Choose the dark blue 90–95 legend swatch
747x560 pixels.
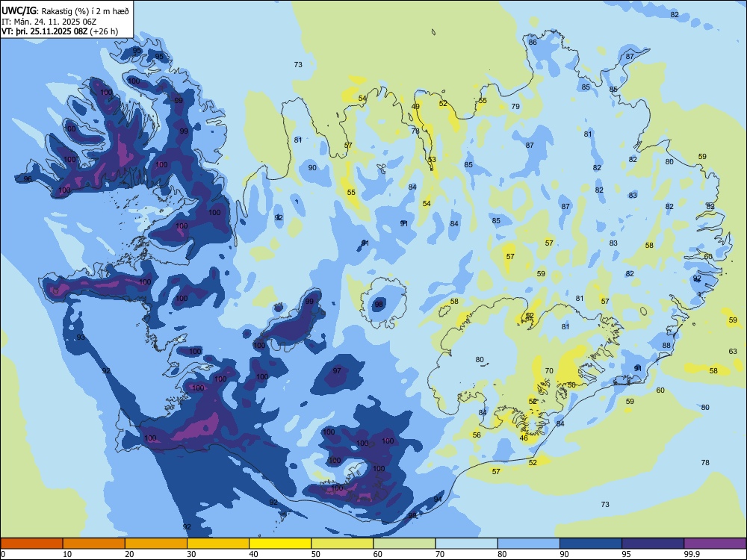[x=591, y=544]
